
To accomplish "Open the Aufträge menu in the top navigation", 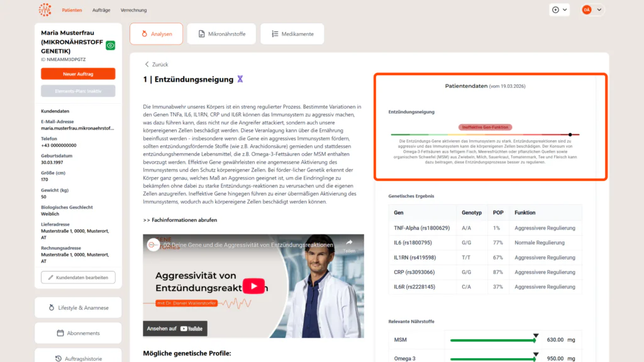I will 101,10.
